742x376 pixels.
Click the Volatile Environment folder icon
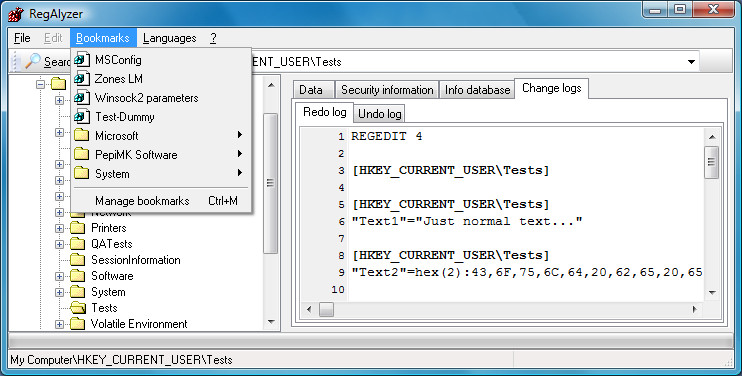(x=78, y=324)
